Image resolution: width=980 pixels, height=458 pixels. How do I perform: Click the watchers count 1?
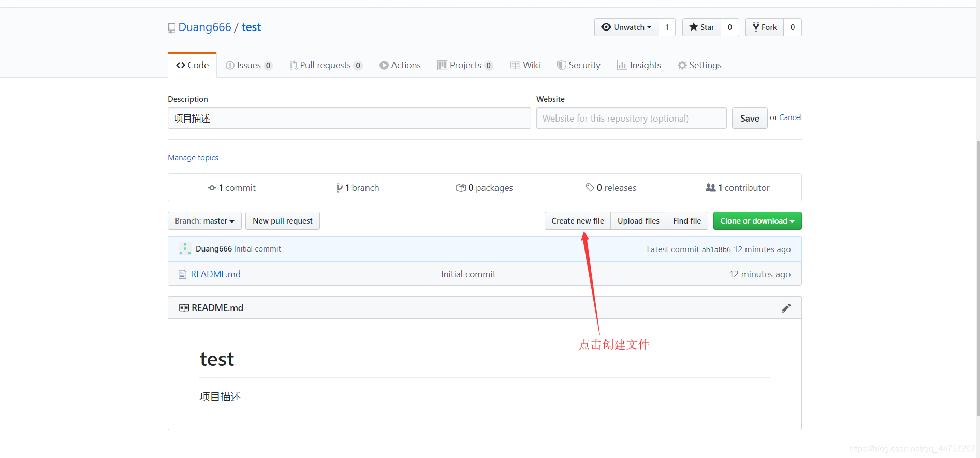pyautogui.click(x=667, y=27)
